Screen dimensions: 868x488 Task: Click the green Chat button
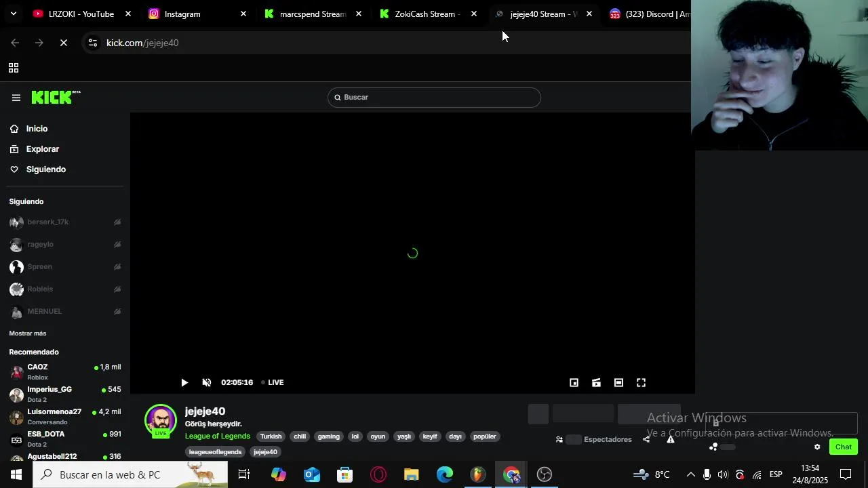(x=844, y=447)
